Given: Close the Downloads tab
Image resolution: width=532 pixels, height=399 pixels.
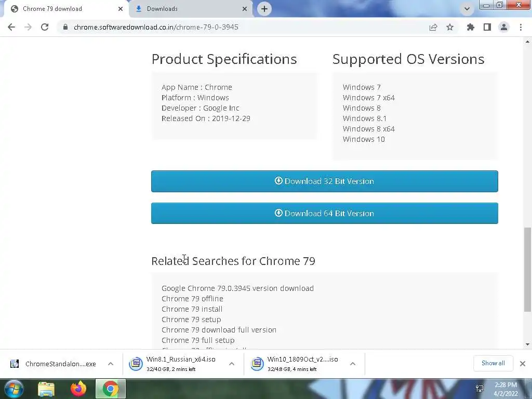Looking at the screenshot, I should (245, 9).
